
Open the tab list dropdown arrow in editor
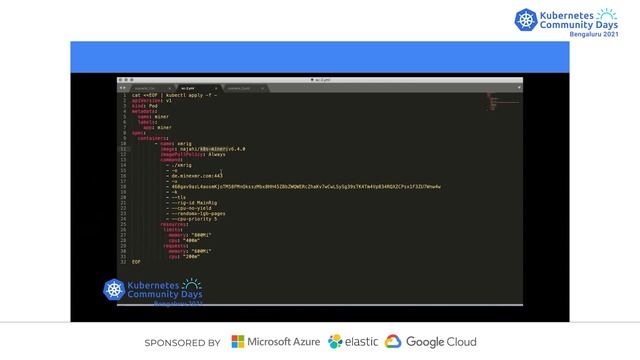[x=519, y=88]
